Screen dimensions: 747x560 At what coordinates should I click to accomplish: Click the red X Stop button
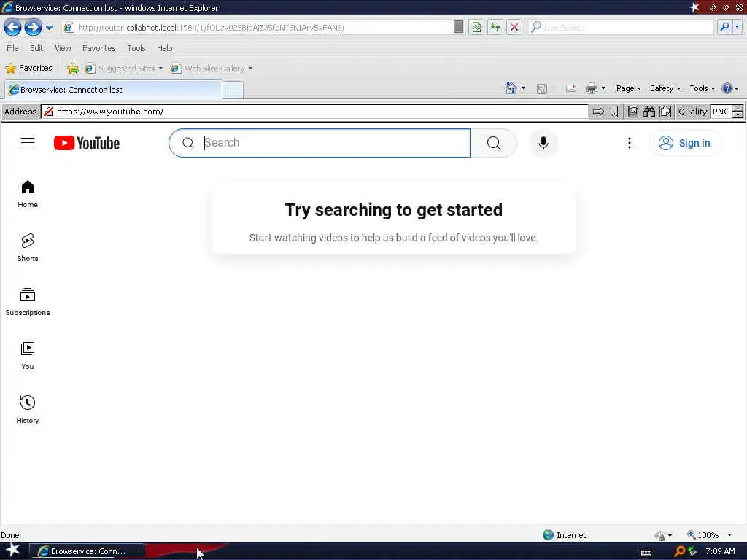tap(514, 27)
